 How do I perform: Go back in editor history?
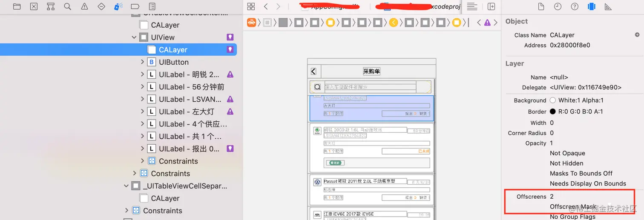pos(266,6)
